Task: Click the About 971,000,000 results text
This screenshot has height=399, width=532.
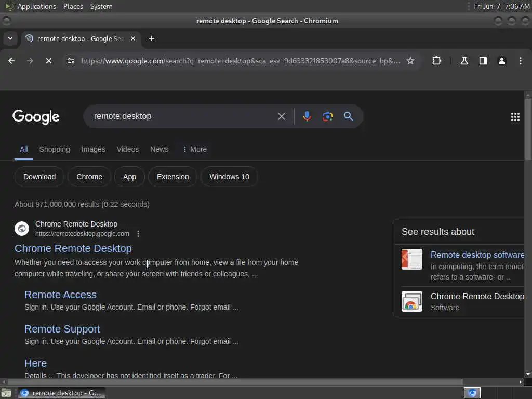Action: [x=82, y=204]
